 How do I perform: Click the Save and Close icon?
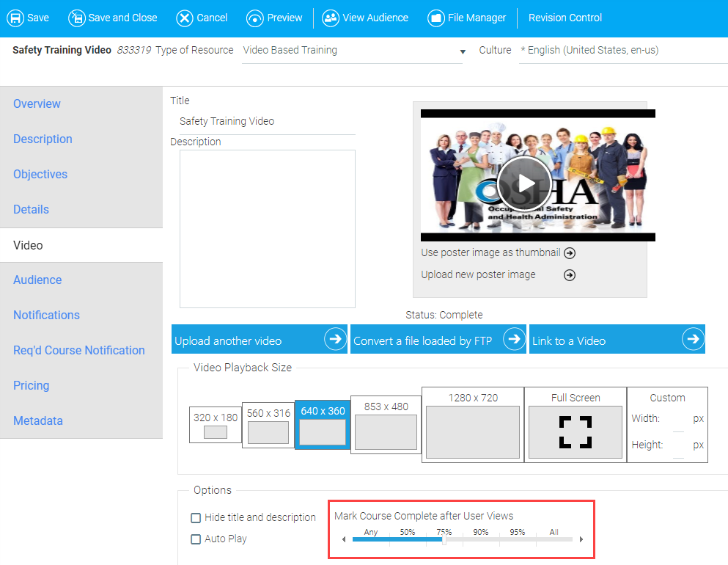(x=76, y=18)
